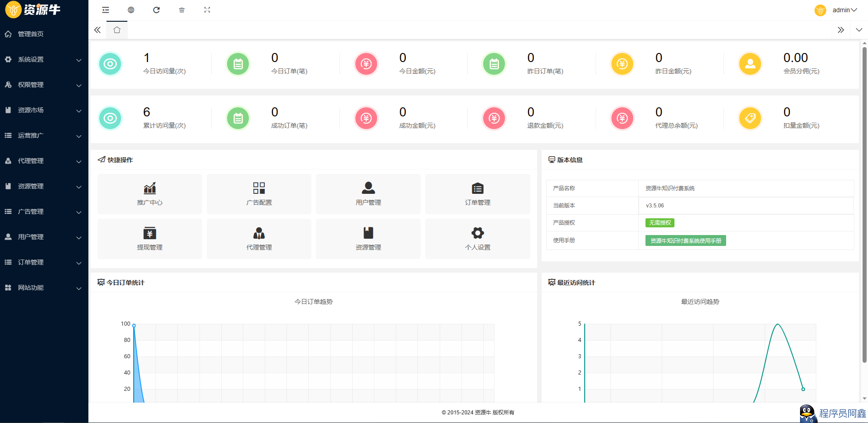Expand the 资源市场 sidebar menu

click(x=44, y=110)
